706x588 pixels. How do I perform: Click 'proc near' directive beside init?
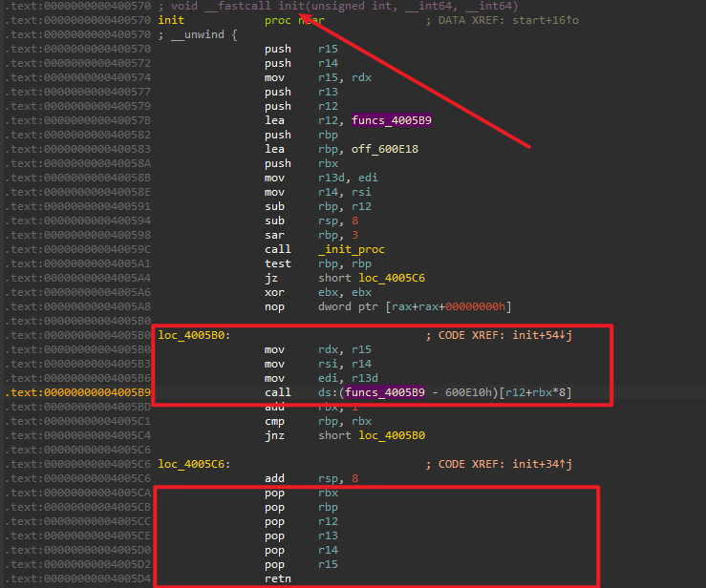click(x=294, y=20)
